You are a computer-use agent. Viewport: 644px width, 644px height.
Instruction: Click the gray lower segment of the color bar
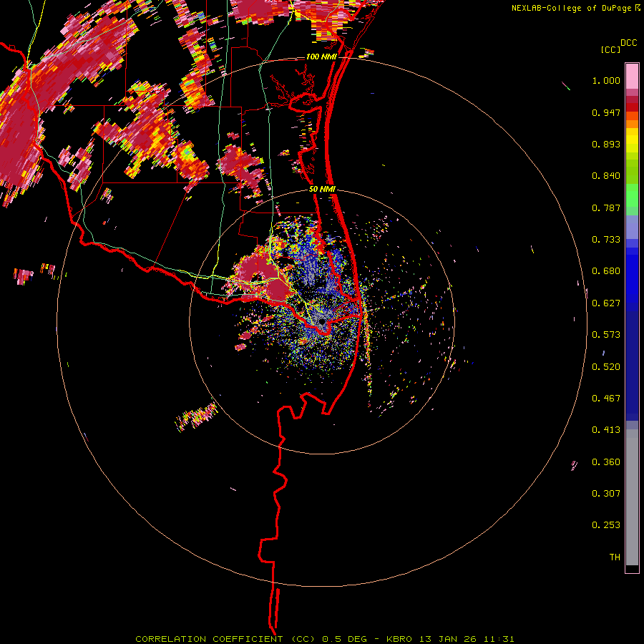coord(632,497)
